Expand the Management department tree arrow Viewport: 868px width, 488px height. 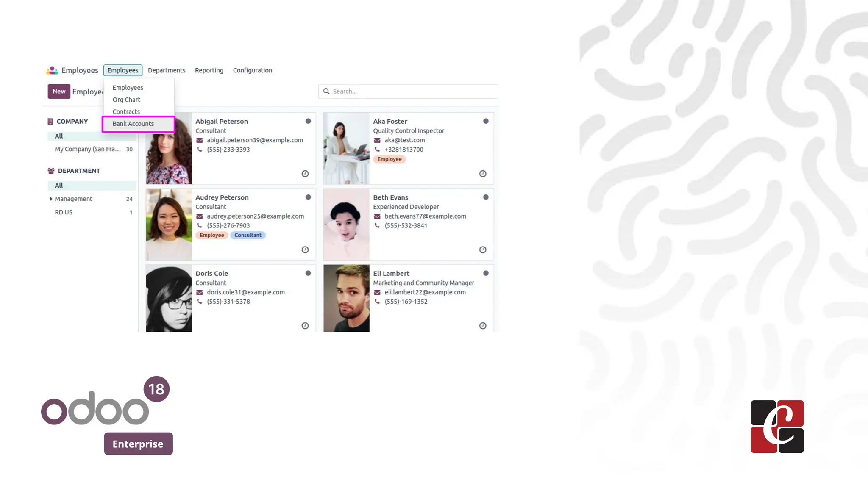(51, 199)
